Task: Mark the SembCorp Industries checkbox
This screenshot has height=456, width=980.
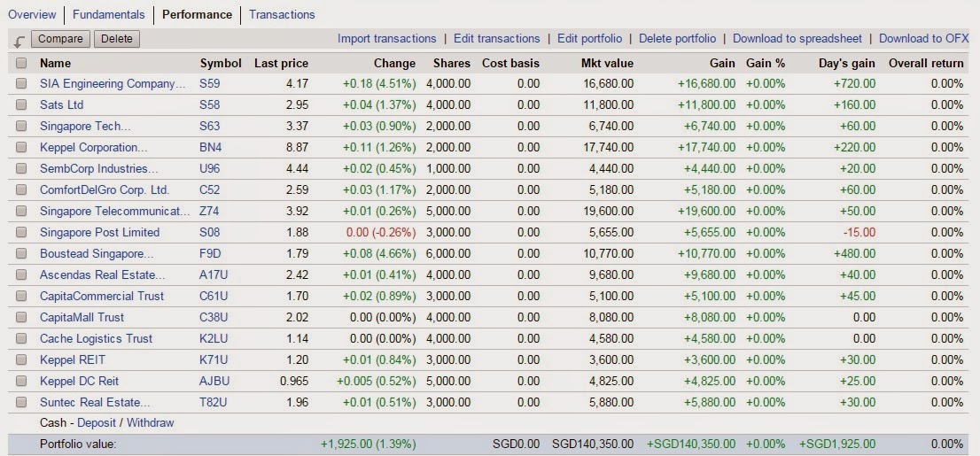Action: coord(21,168)
